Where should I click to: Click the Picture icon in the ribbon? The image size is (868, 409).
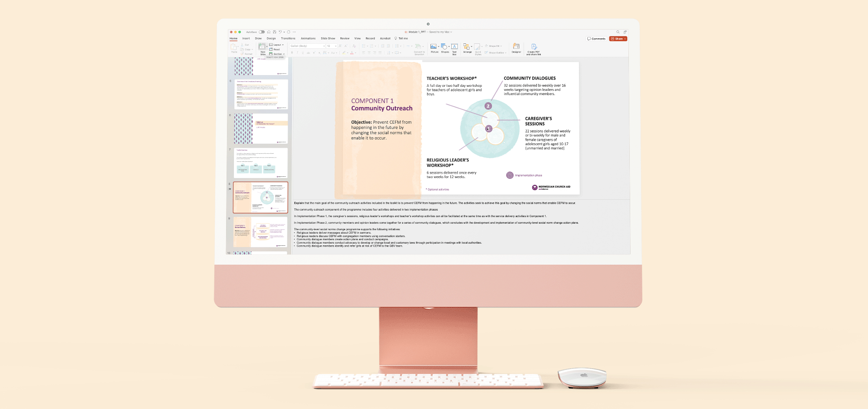(434, 46)
